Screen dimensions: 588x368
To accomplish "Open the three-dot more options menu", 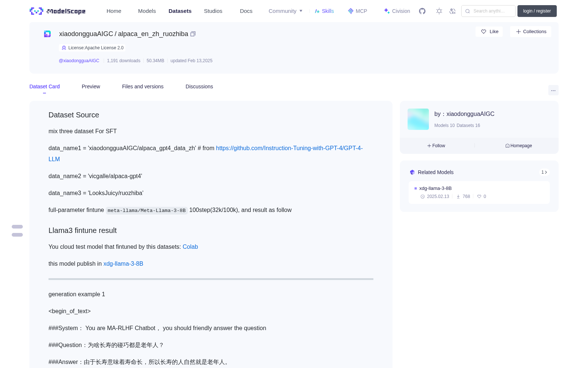I will point(553,90).
